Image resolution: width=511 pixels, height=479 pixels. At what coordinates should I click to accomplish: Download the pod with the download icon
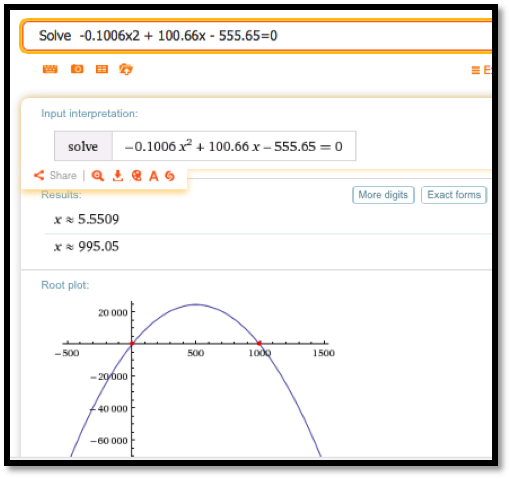pos(118,176)
